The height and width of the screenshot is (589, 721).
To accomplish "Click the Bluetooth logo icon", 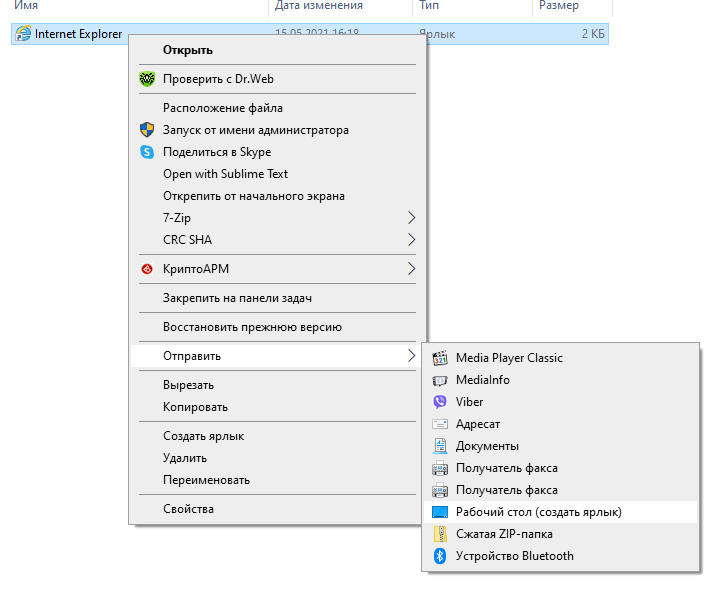I will tap(440, 556).
